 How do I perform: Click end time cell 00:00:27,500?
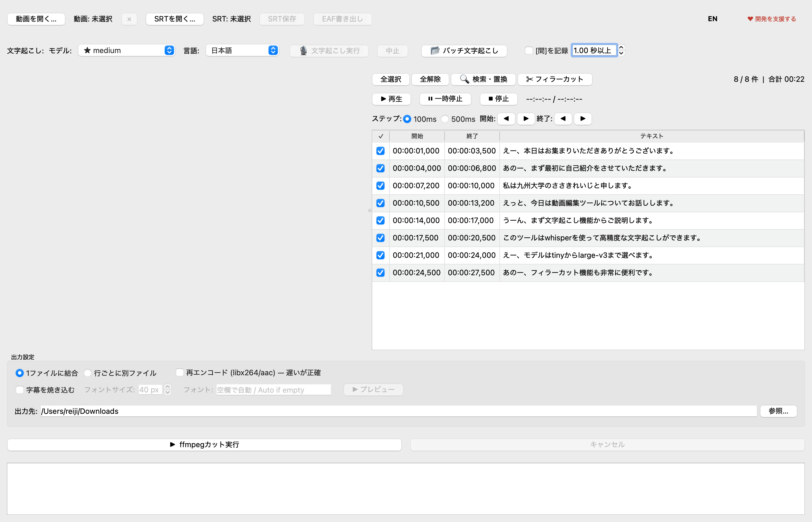[472, 273]
